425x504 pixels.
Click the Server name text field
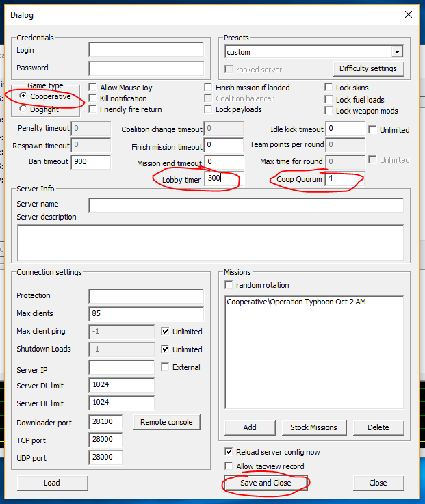click(246, 204)
